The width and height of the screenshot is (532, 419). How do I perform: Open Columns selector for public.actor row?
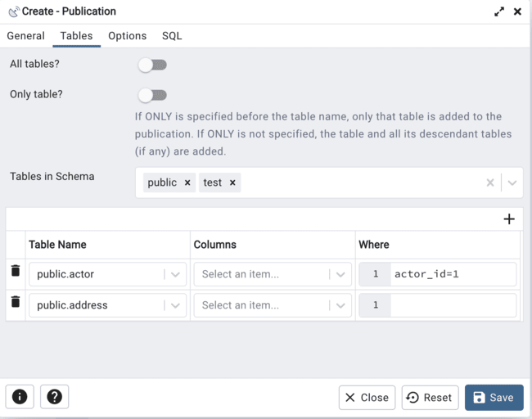340,274
